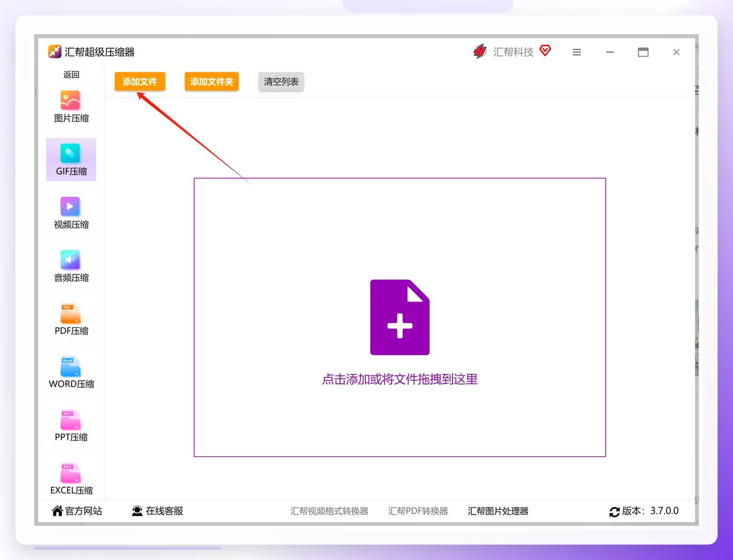733x560 pixels.
Task: Click the 添加文件夹 button
Action: coord(212,81)
